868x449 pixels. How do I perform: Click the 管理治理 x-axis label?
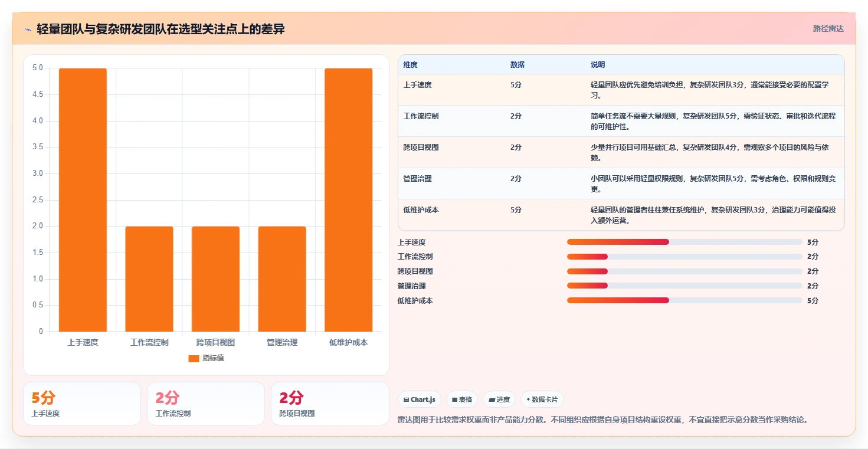click(282, 342)
